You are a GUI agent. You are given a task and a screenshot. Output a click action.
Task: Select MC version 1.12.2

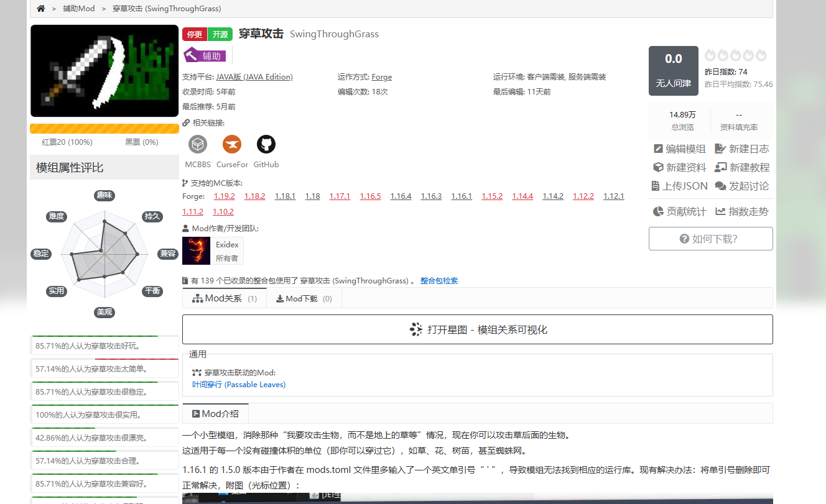(583, 196)
